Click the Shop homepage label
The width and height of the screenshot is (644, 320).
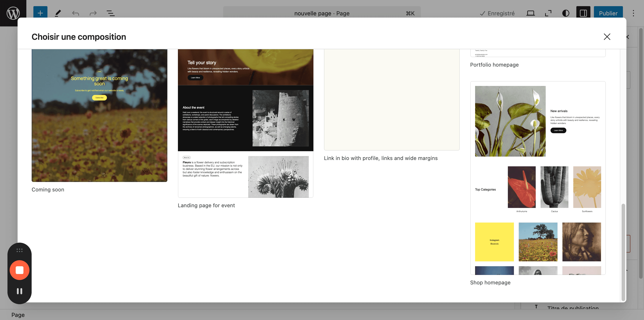point(490,282)
